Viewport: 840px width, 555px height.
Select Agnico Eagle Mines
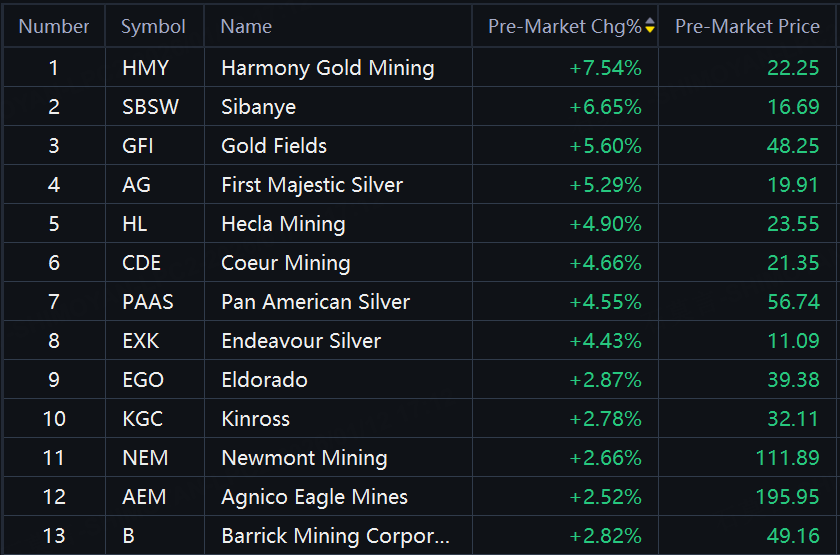coord(314,497)
